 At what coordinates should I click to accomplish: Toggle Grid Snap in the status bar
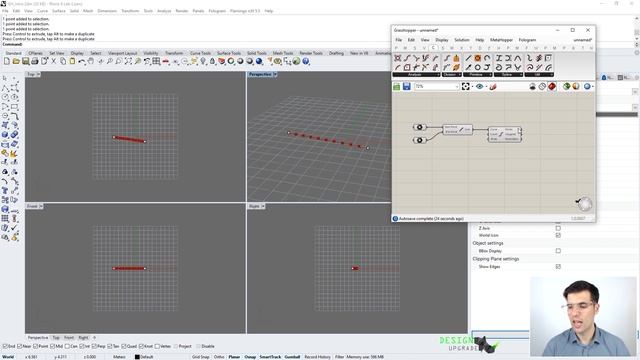point(200,357)
